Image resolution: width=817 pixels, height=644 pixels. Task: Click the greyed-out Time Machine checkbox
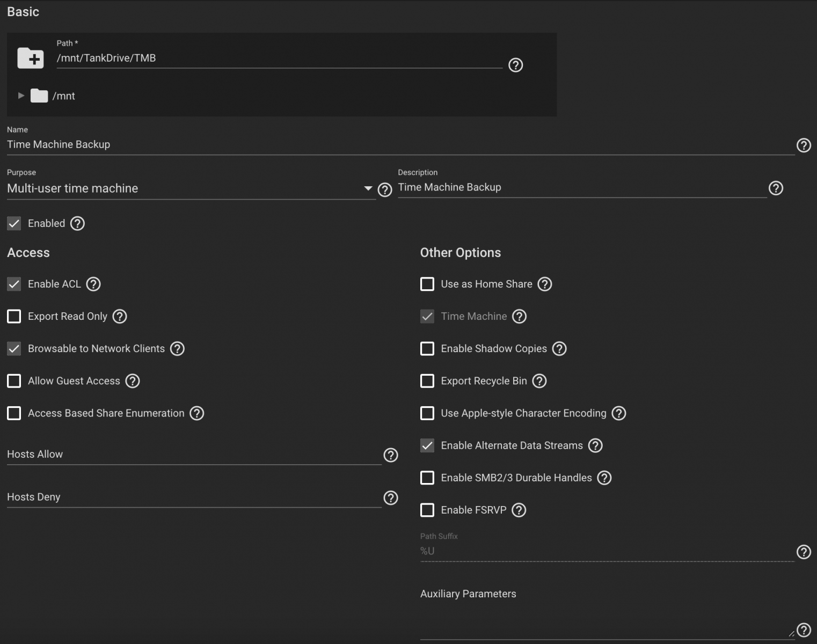pyautogui.click(x=427, y=316)
